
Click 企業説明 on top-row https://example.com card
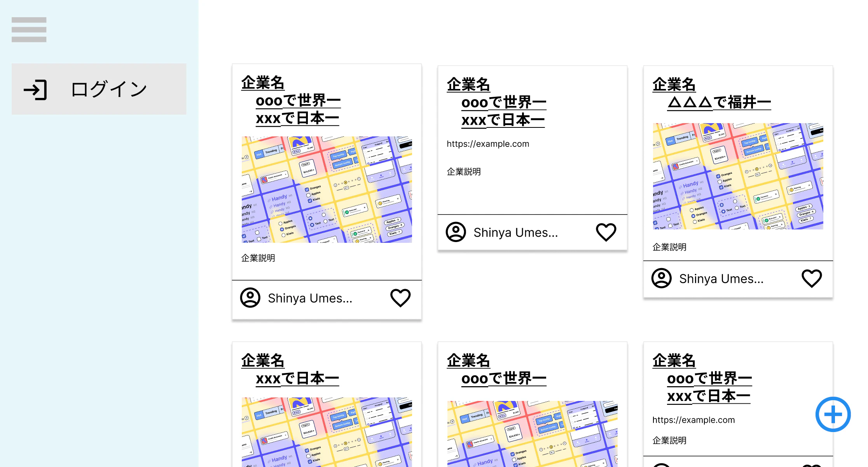[464, 172]
